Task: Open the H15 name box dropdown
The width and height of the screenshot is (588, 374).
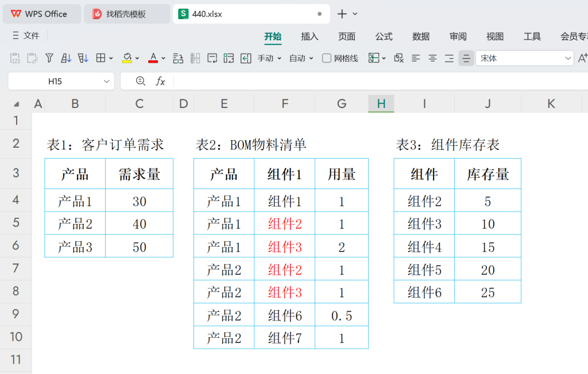Action: [106, 82]
